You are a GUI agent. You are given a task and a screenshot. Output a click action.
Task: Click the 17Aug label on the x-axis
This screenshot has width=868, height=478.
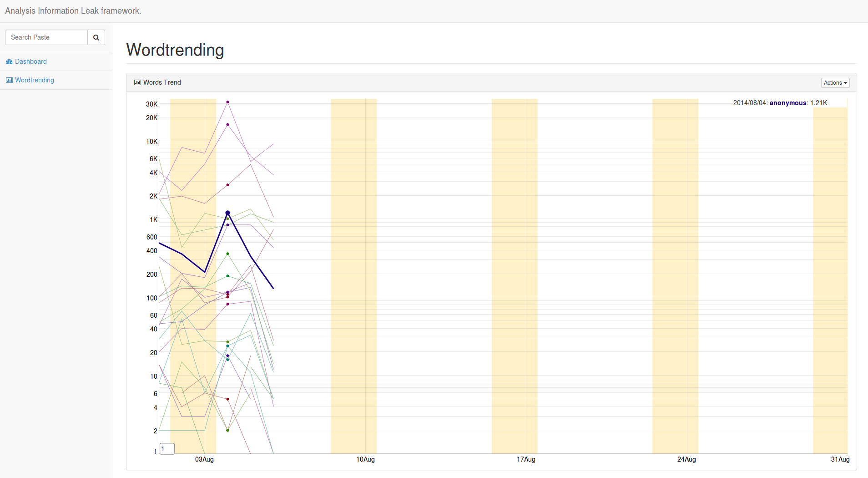(x=526, y=459)
